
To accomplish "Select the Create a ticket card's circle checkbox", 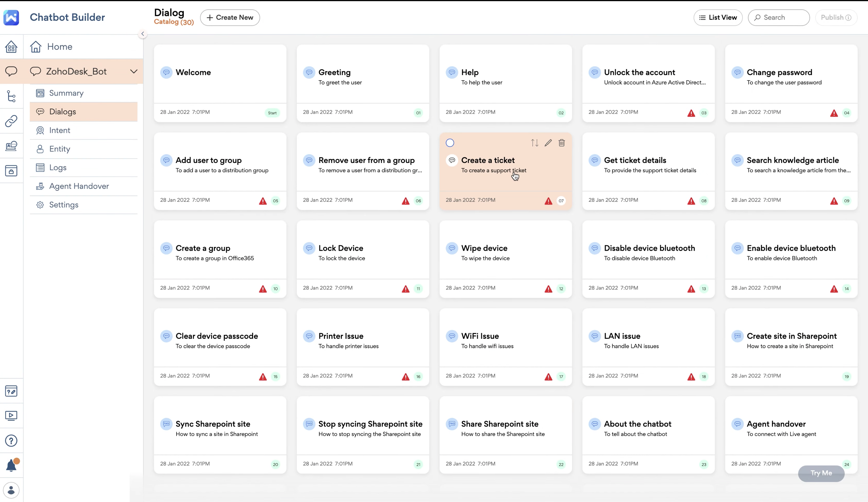I will [450, 143].
